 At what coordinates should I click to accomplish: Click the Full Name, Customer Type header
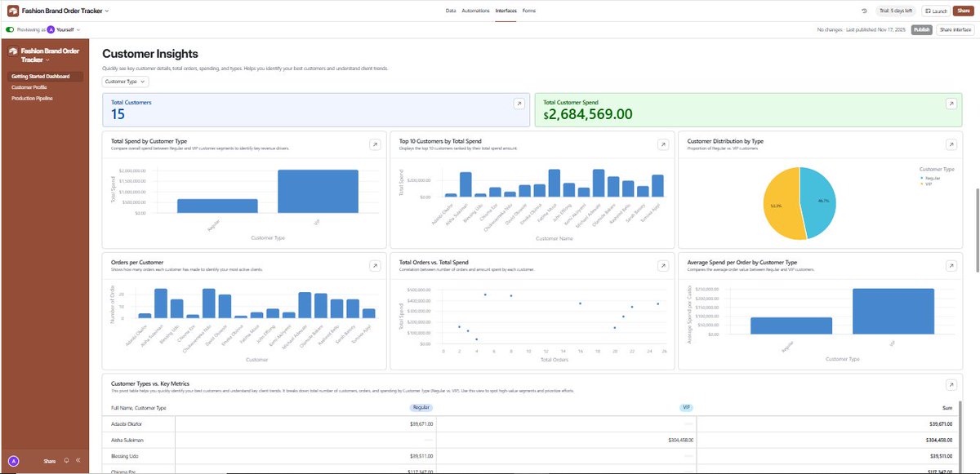click(x=139, y=406)
